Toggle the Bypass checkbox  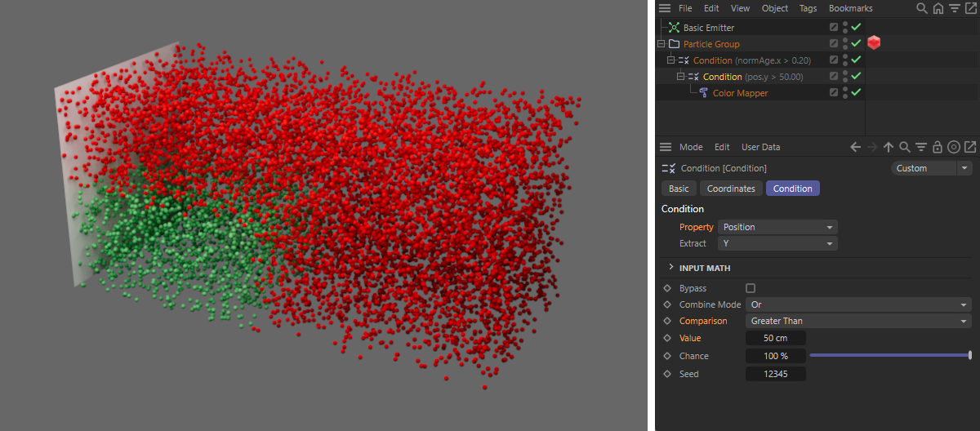point(751,288)
